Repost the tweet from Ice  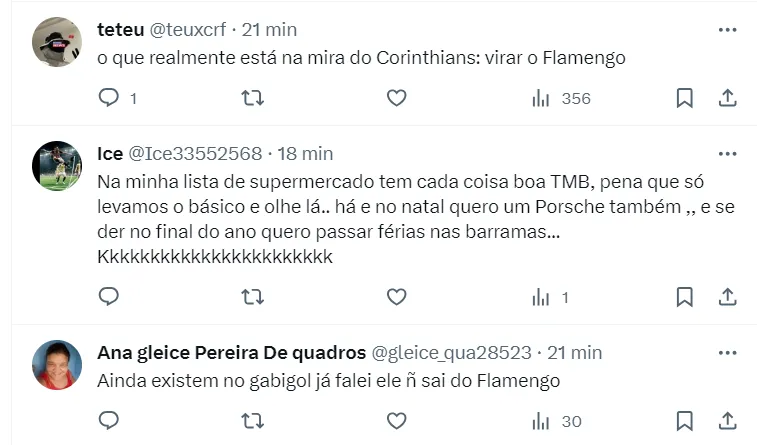pyautogui.click(x=254, y=297)
